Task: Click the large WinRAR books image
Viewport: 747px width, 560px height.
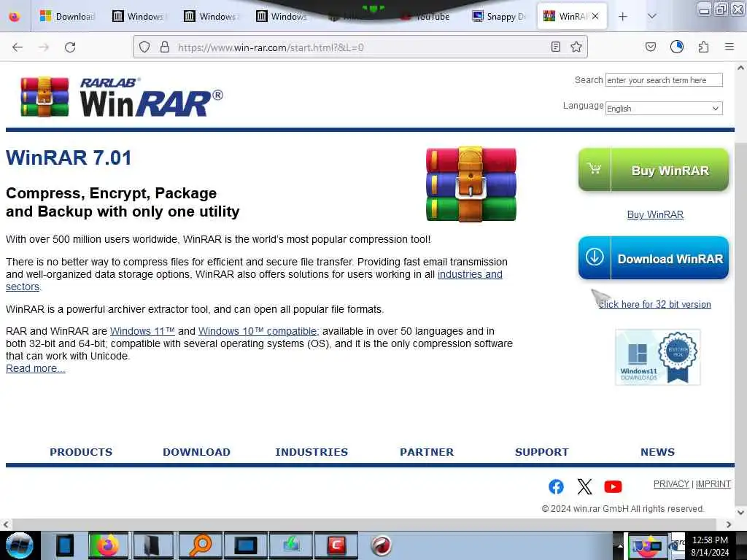Action: click(x=471, y=184)
